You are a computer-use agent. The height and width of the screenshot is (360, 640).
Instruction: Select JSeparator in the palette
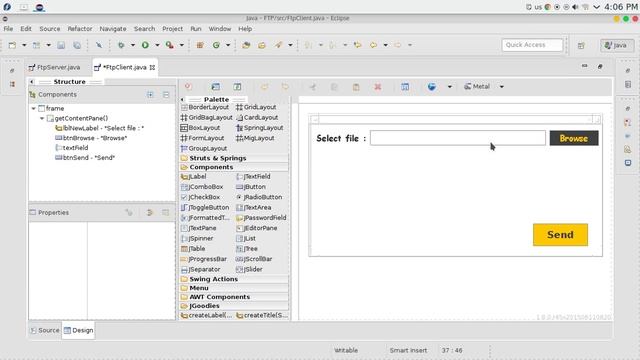coord(200,269)
